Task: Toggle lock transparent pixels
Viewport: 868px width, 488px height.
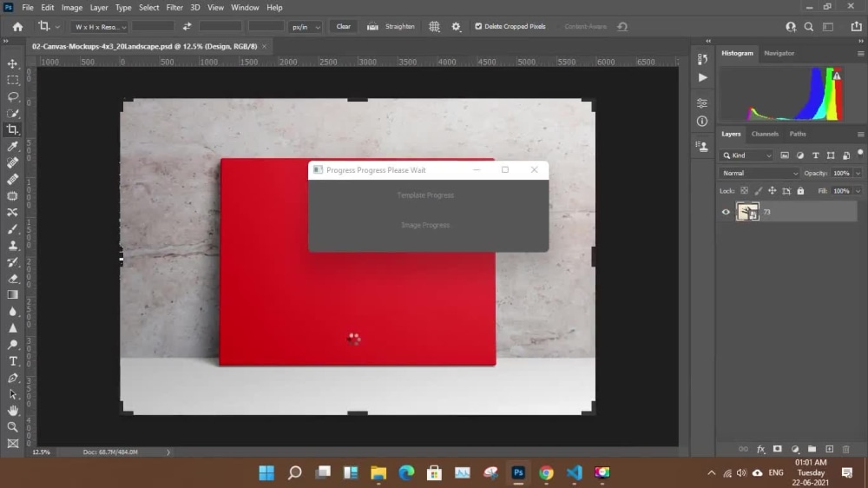Action: click(745, 190)
